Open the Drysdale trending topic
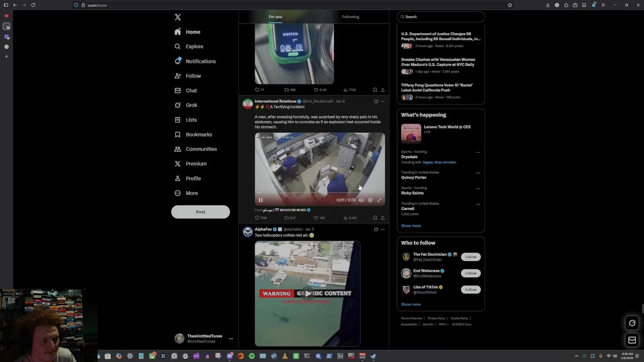Viewport: 644px width, 362px height. pyautogui.click(x=410, y=157)
